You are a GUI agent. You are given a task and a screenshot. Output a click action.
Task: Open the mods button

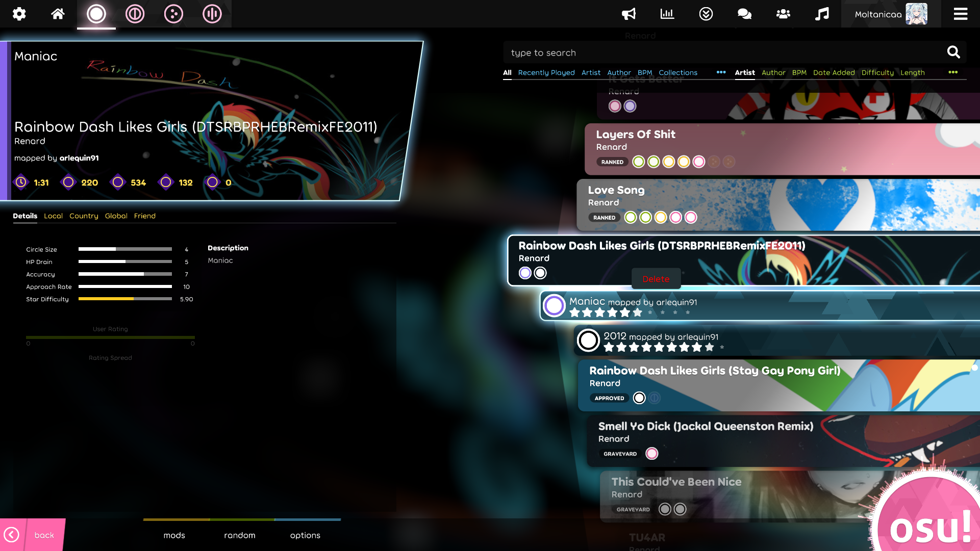click(174, 535)
